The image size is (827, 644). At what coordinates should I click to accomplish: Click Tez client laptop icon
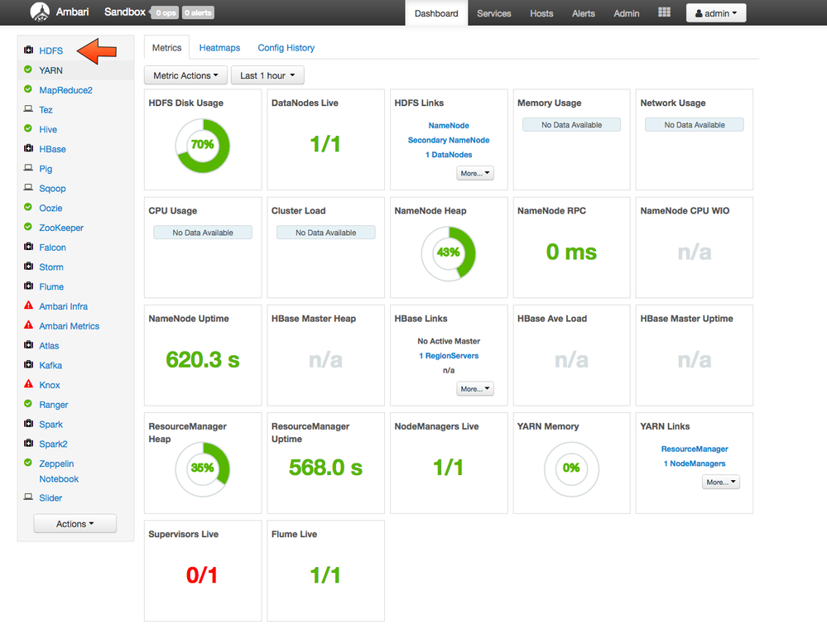pos(28,109)
